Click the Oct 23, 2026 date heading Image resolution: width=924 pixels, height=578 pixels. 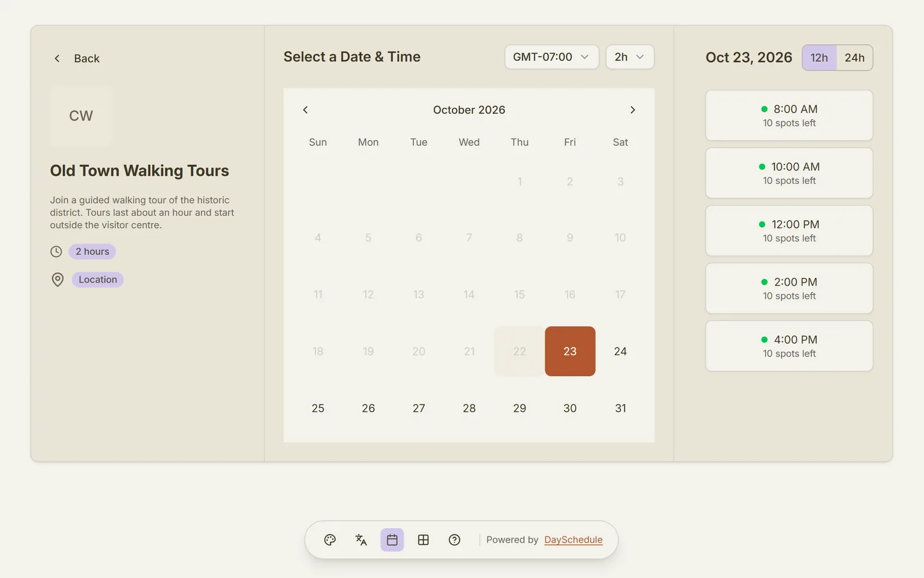coord(749,58)
